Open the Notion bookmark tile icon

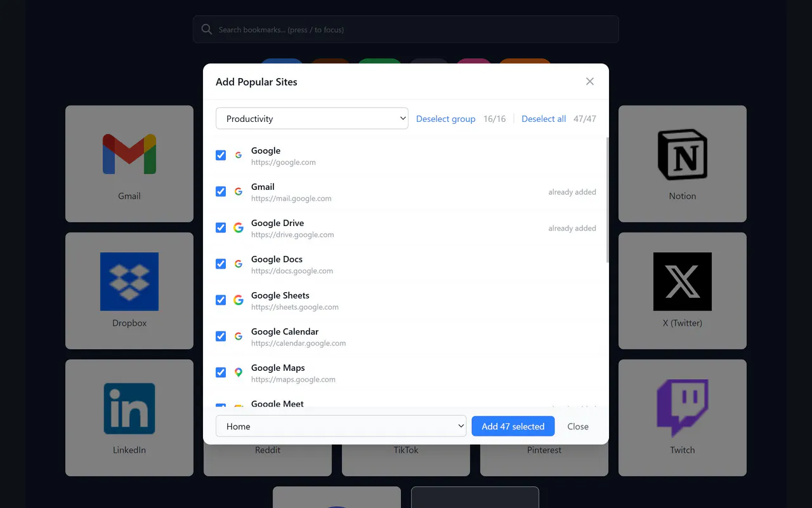[x=683, y=154]
